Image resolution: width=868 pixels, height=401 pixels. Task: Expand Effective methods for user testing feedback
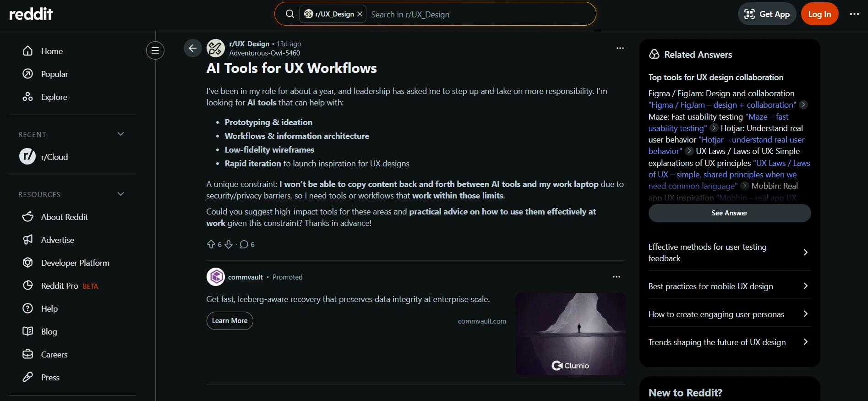click(x=805, y=253)
